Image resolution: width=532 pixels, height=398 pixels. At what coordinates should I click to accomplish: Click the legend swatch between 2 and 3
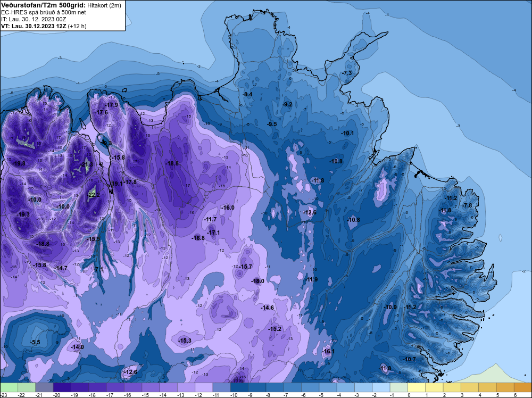click(x=452, y=387)
